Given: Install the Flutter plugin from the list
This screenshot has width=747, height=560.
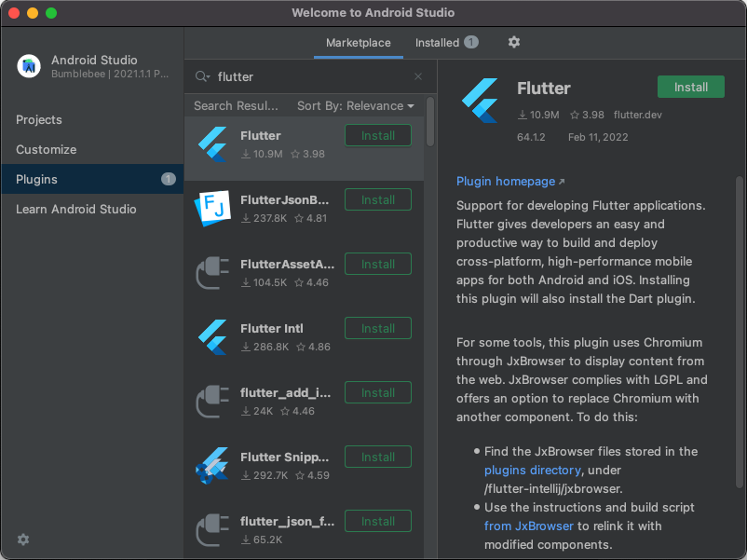Looking at the screenshot, I should click(x=378, y=136).
